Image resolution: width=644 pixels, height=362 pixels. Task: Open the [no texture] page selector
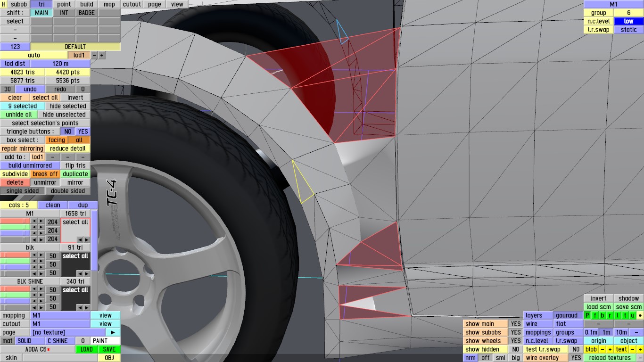click(68, 332)
